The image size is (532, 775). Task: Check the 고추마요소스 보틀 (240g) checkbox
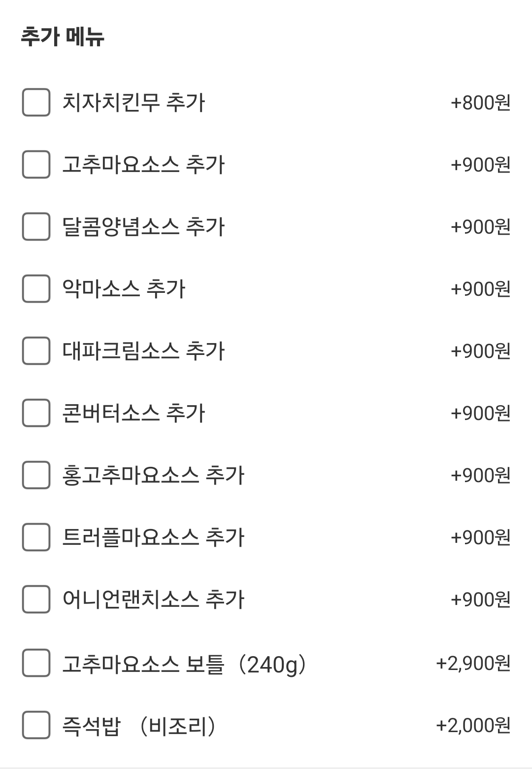click(x=36, y=663)
